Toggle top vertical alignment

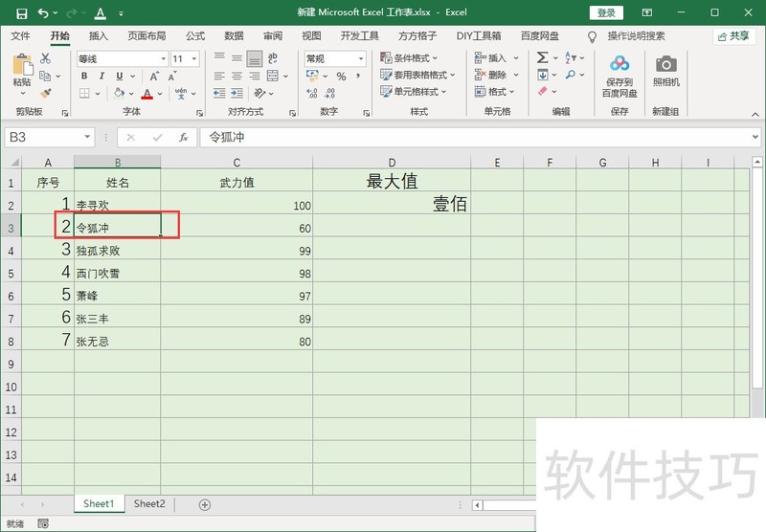219,58
